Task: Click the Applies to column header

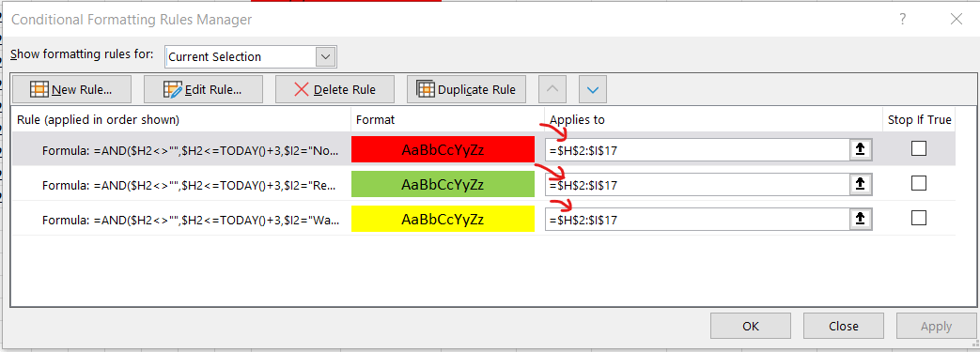Action: [577, 120]
